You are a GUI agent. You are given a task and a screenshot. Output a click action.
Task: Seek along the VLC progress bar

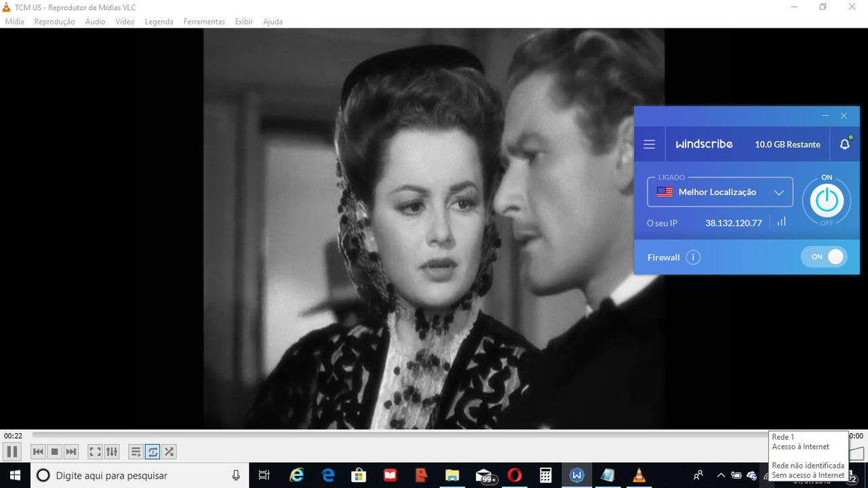pos(400,436)
